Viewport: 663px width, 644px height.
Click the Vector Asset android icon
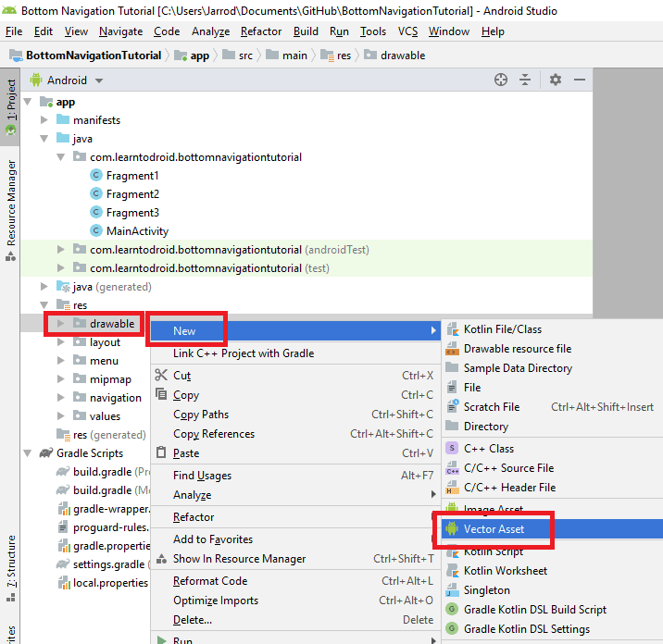pyautogui.click(x=452, y=529)
